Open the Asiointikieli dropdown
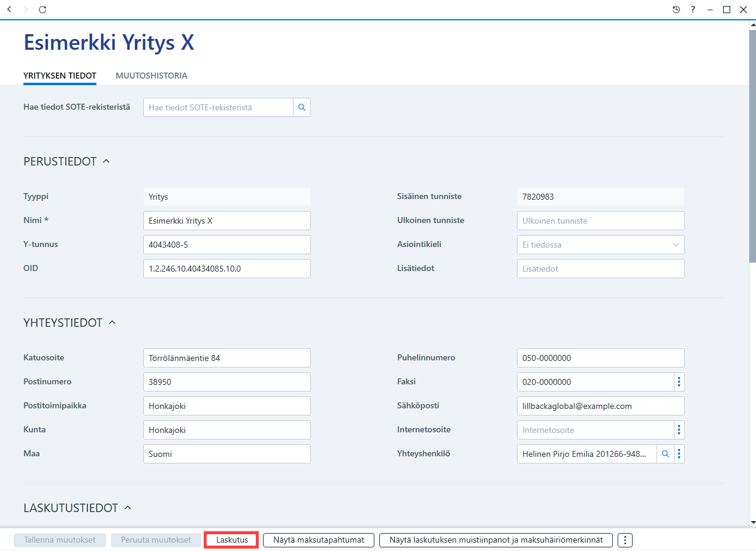 (x=600, y=245)
